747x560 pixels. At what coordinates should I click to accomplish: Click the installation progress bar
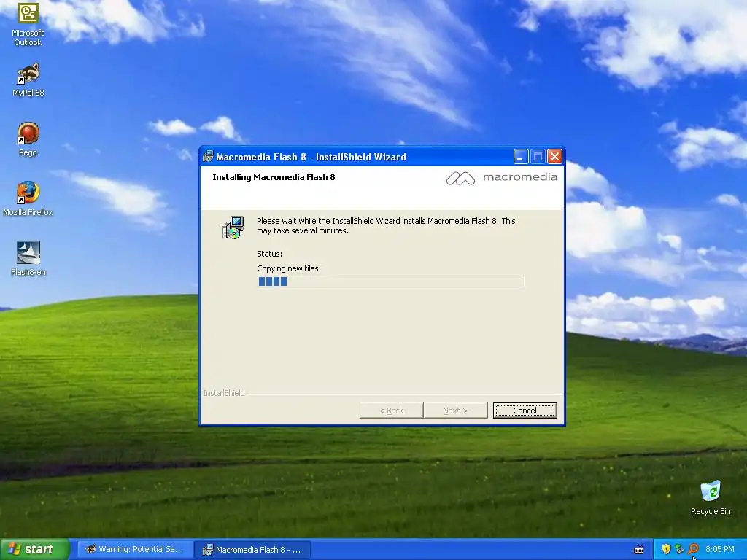(390, 281)
